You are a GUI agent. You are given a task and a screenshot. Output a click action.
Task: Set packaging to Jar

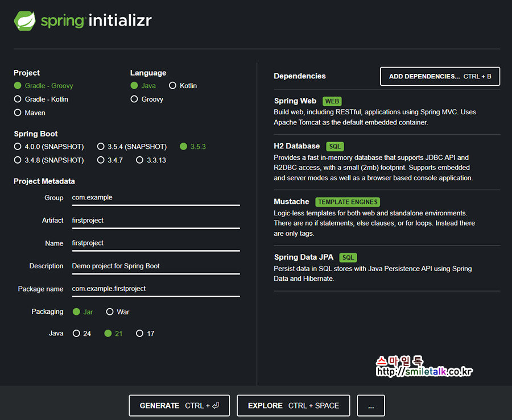coord(83,312)
